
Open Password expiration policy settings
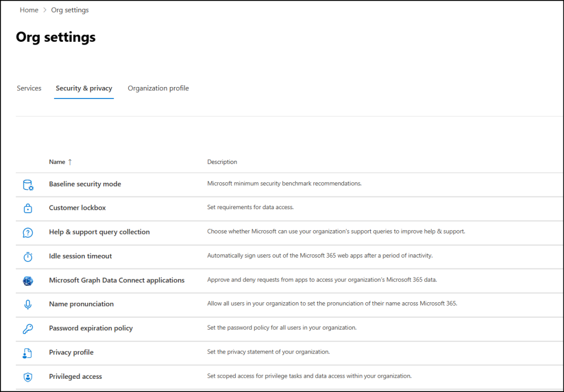91,328
